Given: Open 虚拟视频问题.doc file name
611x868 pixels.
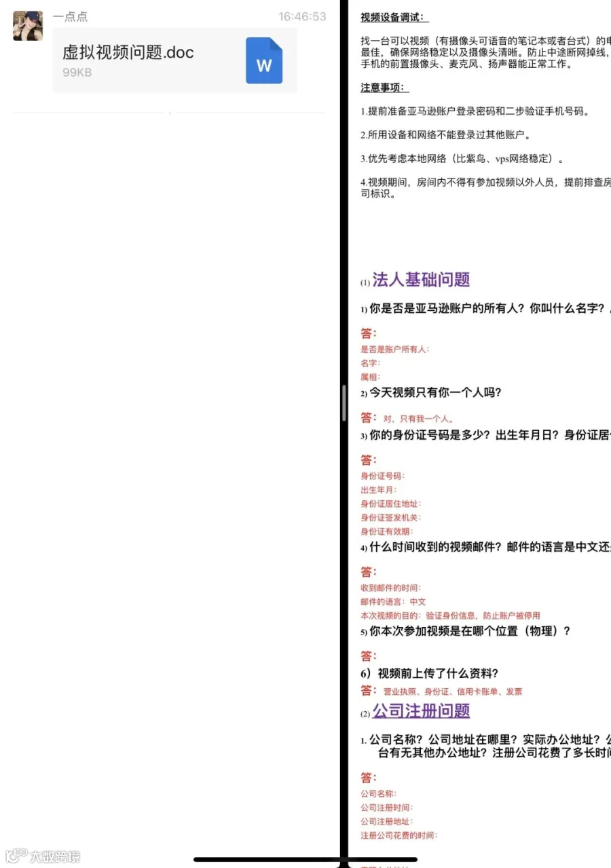Looking at the screenshot, I should [x=128, y=52].
